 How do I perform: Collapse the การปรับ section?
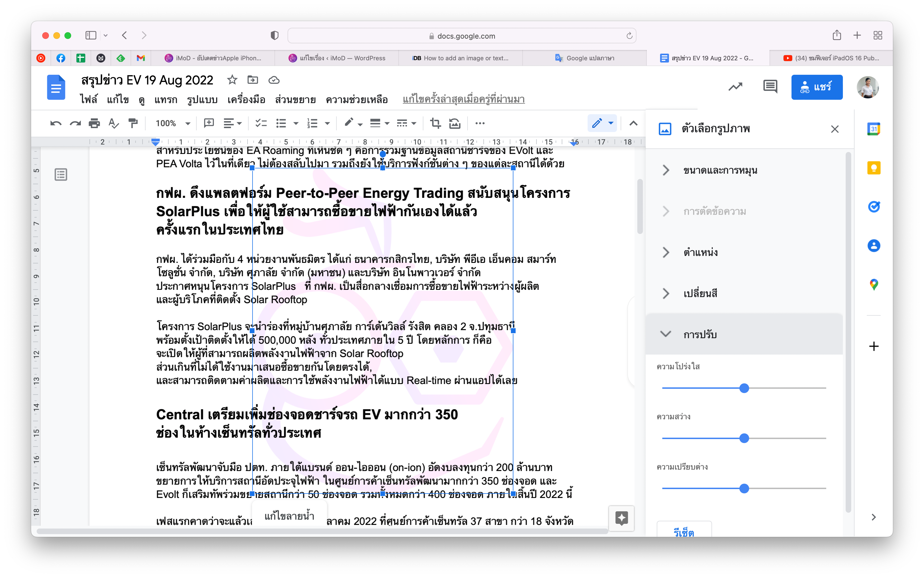(700, 335)
